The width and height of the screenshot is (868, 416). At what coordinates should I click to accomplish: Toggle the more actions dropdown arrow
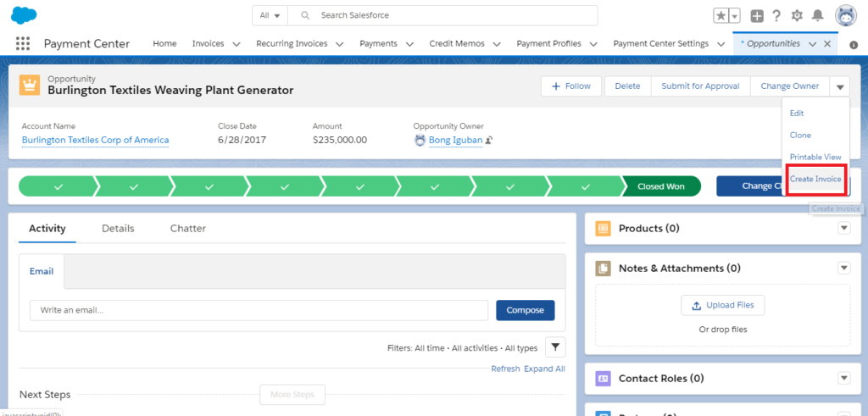tap(840, 86)
